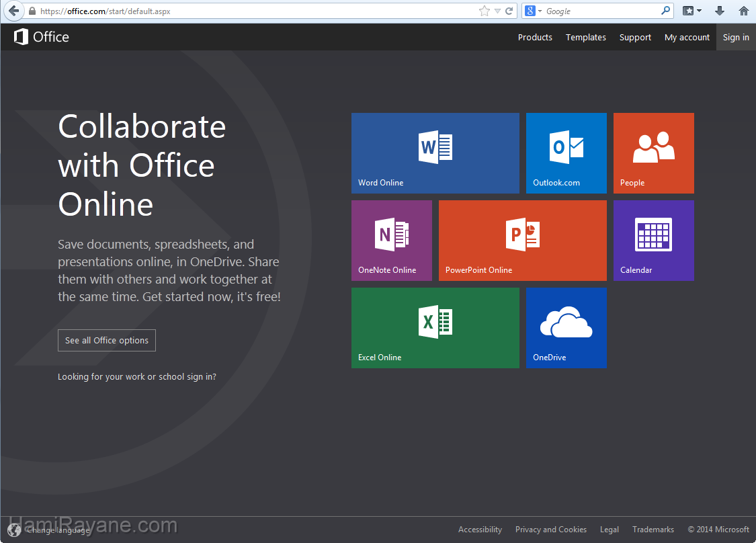Open the My account menu
The image size is (756, 543).
tap(687, 37)
